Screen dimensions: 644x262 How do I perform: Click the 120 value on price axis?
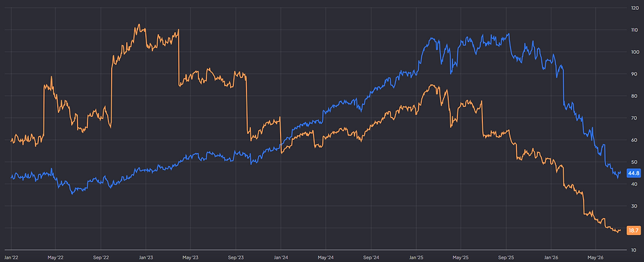(x=634, y=8)
